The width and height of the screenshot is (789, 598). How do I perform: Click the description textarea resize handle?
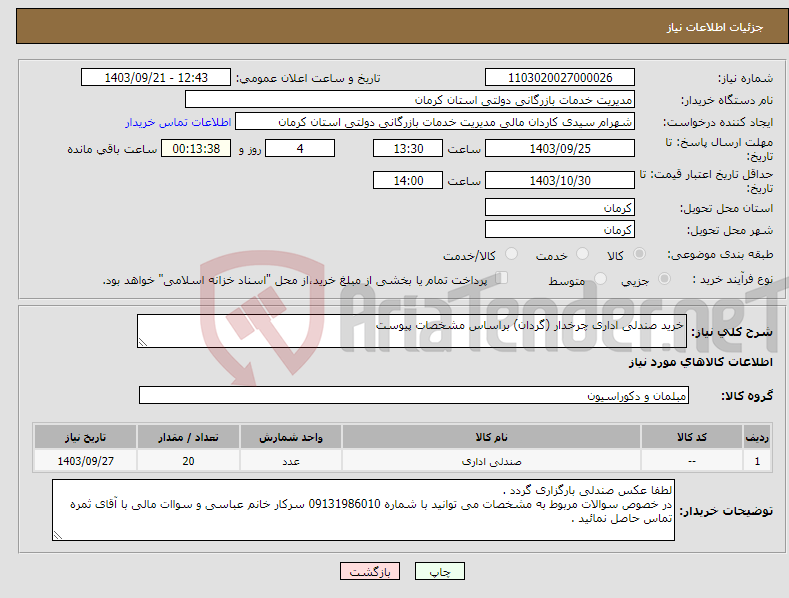point(143,342)
